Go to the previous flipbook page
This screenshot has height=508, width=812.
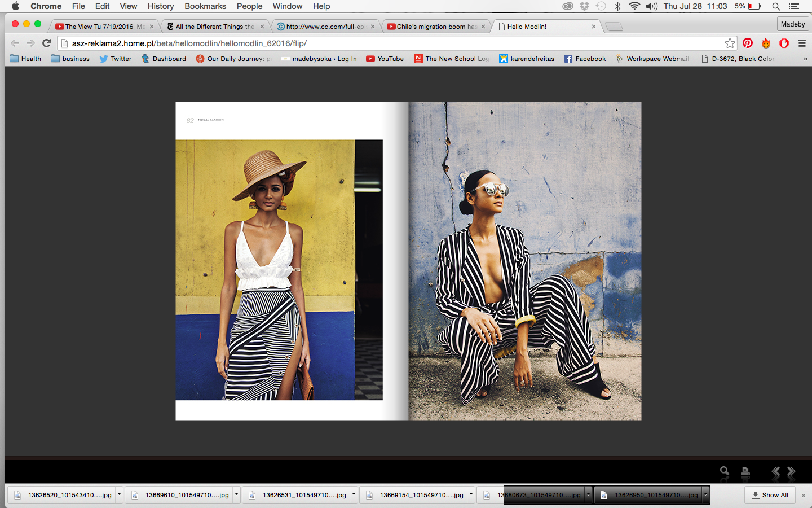point(776,471)
